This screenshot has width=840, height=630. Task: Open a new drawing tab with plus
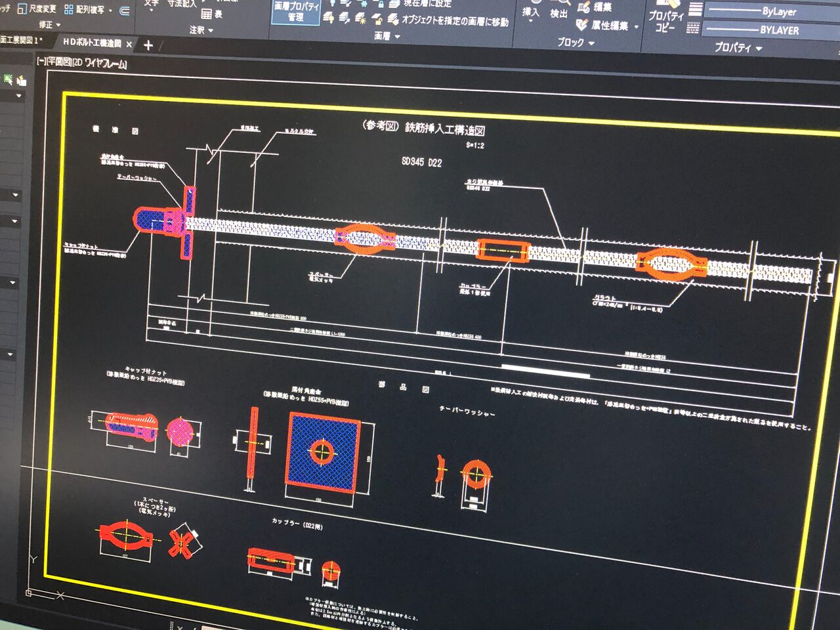148,45
